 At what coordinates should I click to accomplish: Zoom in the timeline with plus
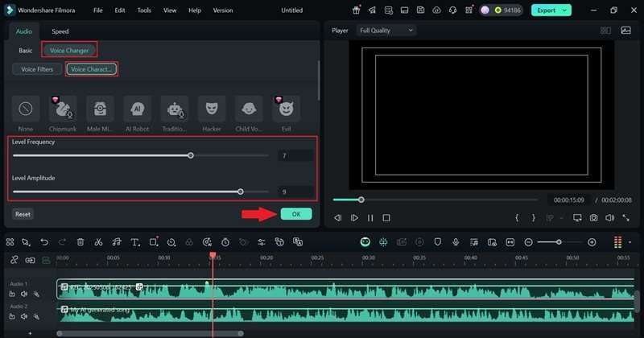(592, 242)
